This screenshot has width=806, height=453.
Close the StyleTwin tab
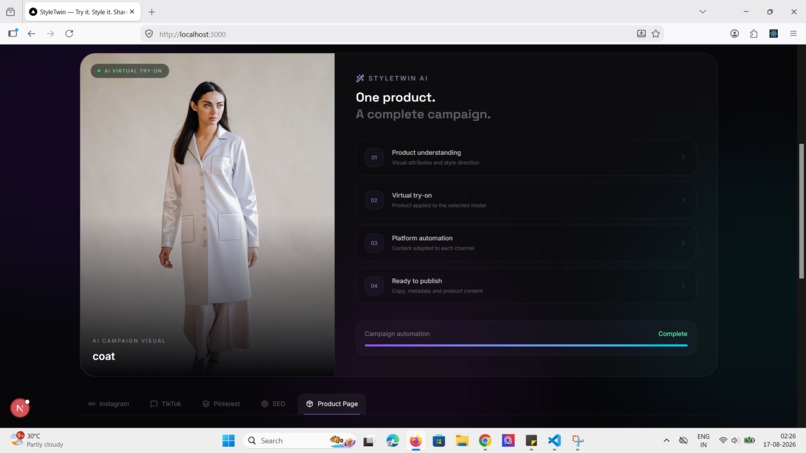132,11
